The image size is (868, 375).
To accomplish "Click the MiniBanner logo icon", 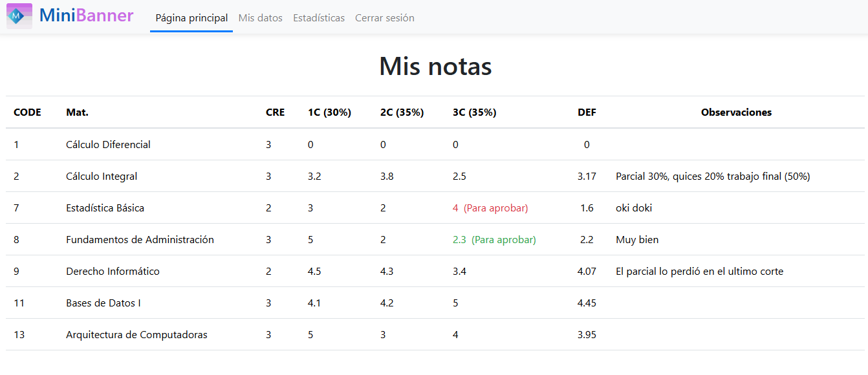I will tap(19, 16).
